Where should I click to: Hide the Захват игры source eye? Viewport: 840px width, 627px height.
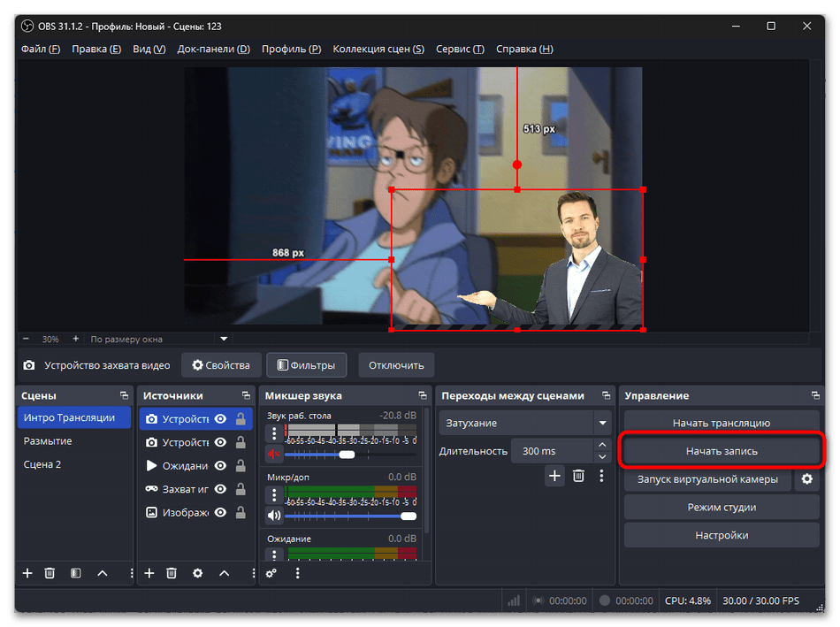[x=220, y=489]
